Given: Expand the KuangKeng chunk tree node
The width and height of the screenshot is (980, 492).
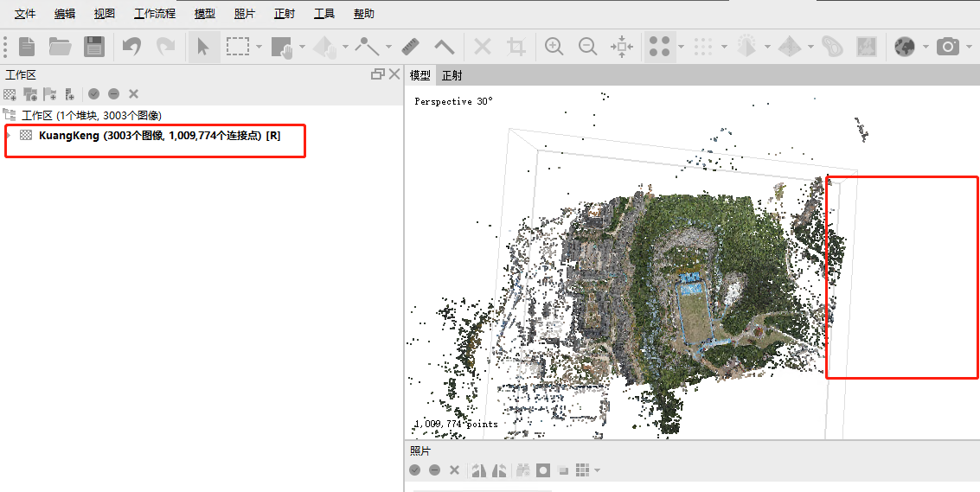Looking at the screenshot, I should coord(10,136).
